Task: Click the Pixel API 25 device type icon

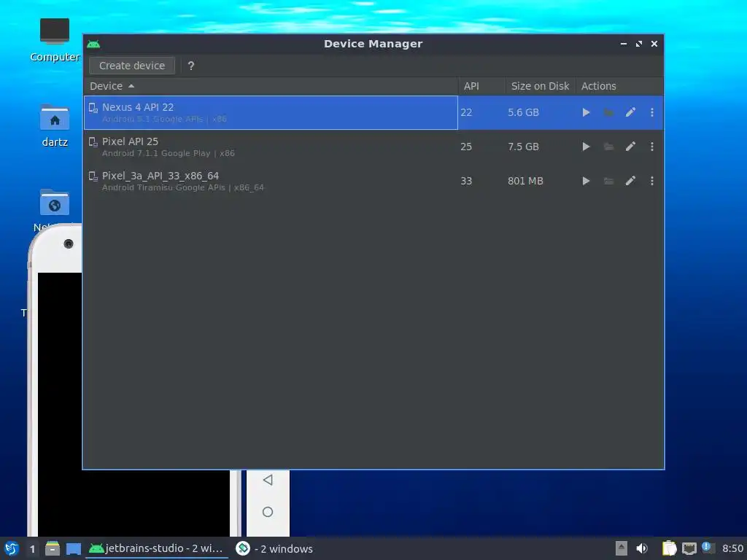Action: pyautogui.click(x=93, y=142)
